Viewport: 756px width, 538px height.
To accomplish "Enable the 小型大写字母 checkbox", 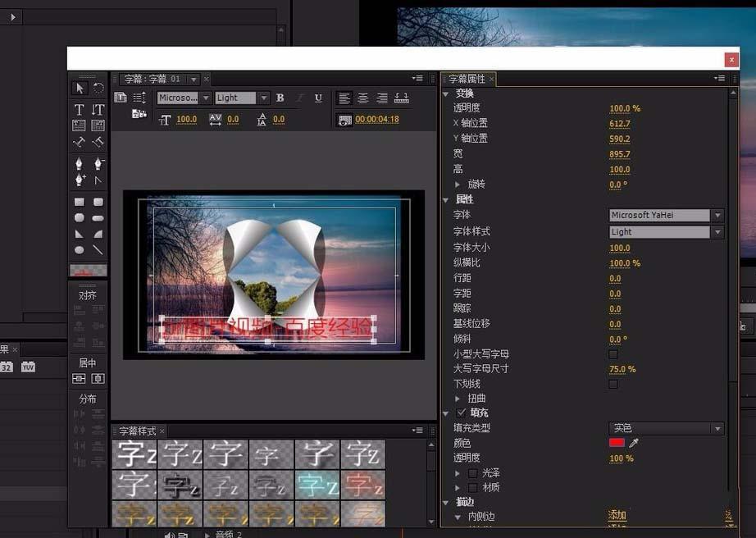I will pos(613,353).
